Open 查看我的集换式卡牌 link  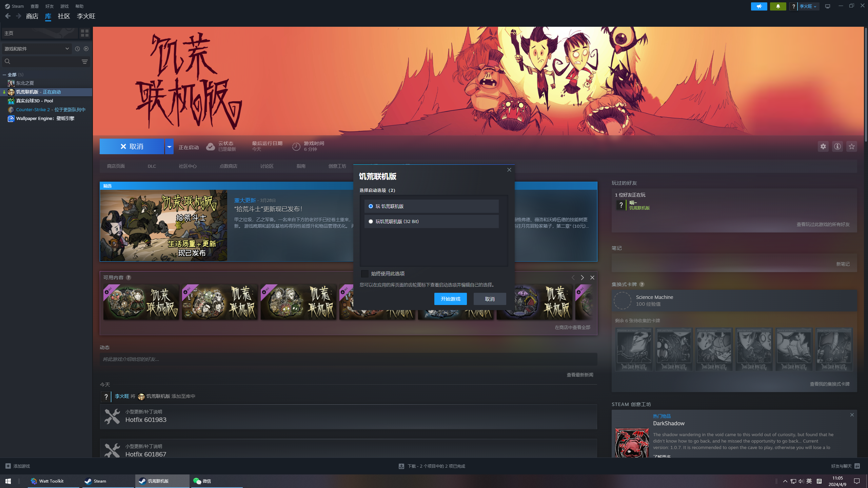tap(830, 384)
